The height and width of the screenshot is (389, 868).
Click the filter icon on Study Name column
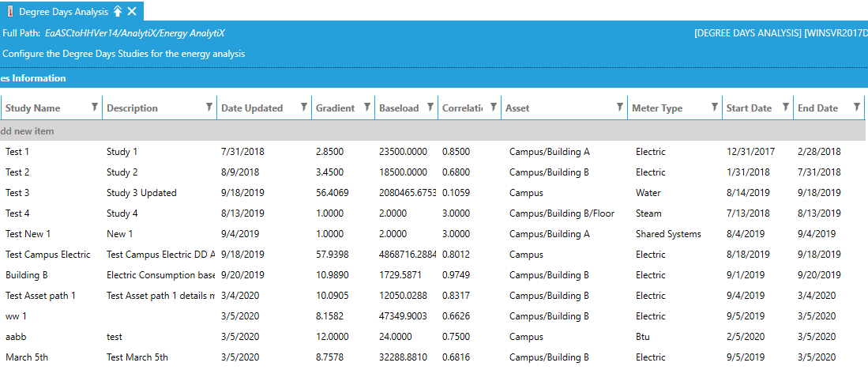(95, 108)
